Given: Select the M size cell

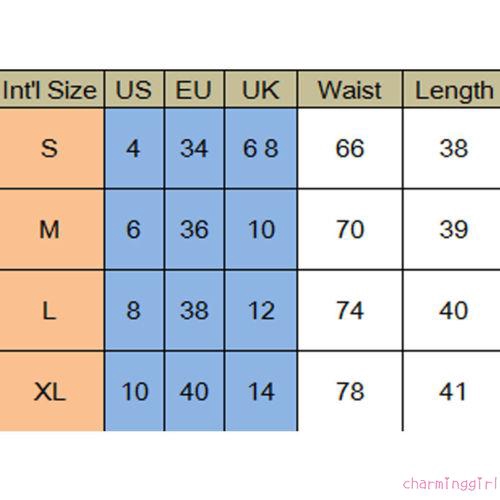Looking at the screenshot, I should [52, 229].
